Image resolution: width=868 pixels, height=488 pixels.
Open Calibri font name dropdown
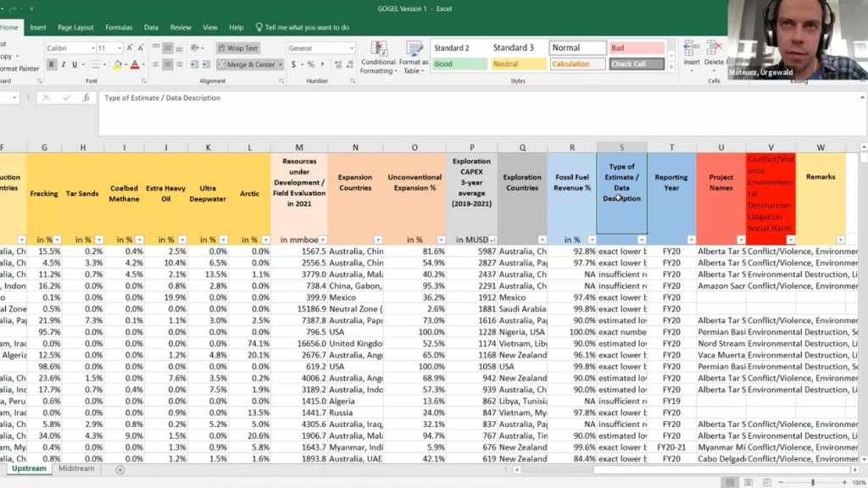[92, 48]
